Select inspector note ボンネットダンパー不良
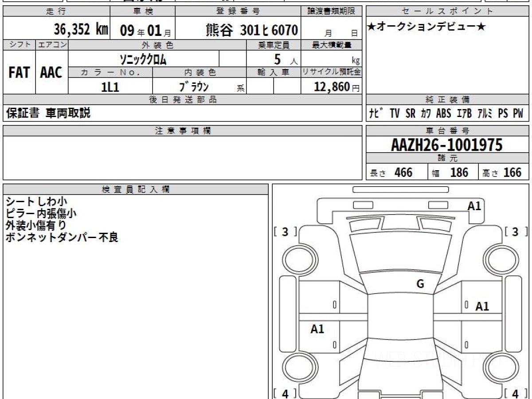 click(62, 237)
